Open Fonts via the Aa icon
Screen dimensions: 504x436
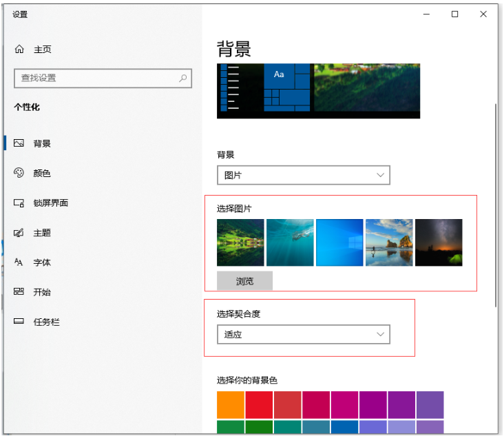coord(19,262)
